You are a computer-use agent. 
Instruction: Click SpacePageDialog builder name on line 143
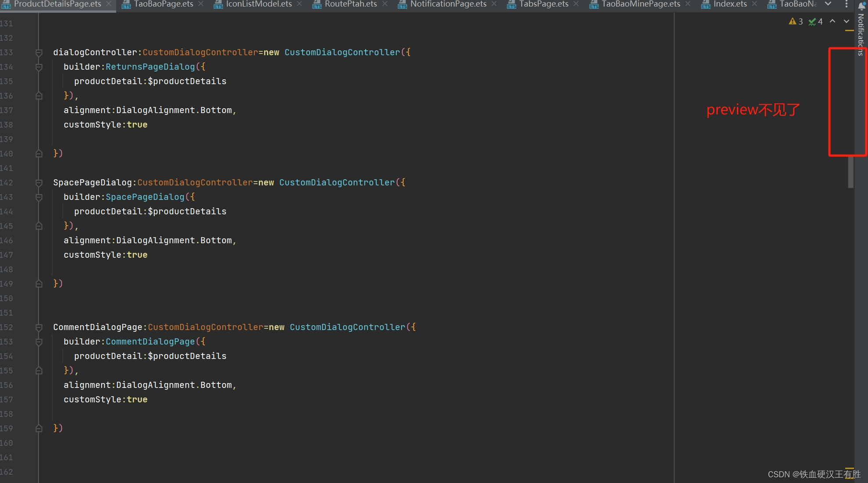pyautogui.click(x=145, y=197)
